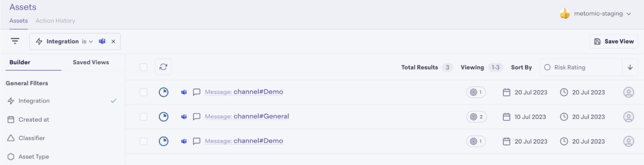644x165 pixels.
Task: Select the Classifier general filter
Action: tap(32, 138)
